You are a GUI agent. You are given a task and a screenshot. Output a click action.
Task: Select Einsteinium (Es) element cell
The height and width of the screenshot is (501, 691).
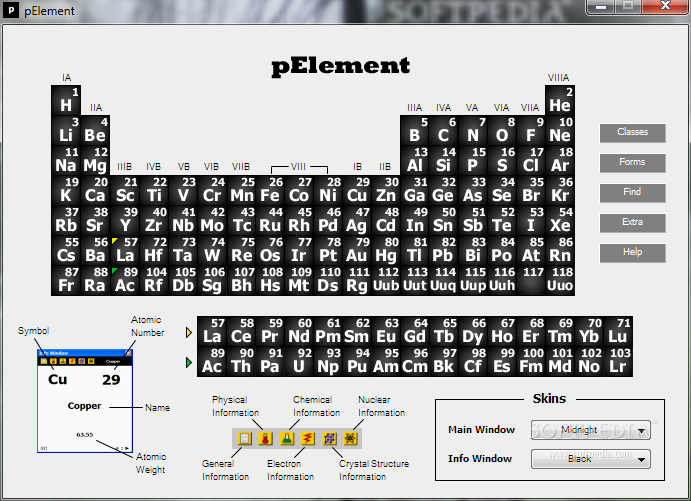(502, 361)
